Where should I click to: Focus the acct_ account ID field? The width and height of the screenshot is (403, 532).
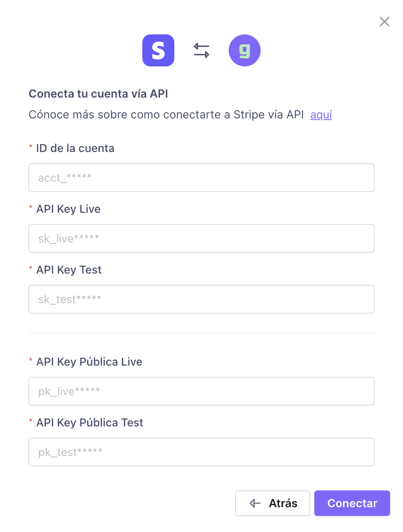pyautogui.click(x=201, y=178)
